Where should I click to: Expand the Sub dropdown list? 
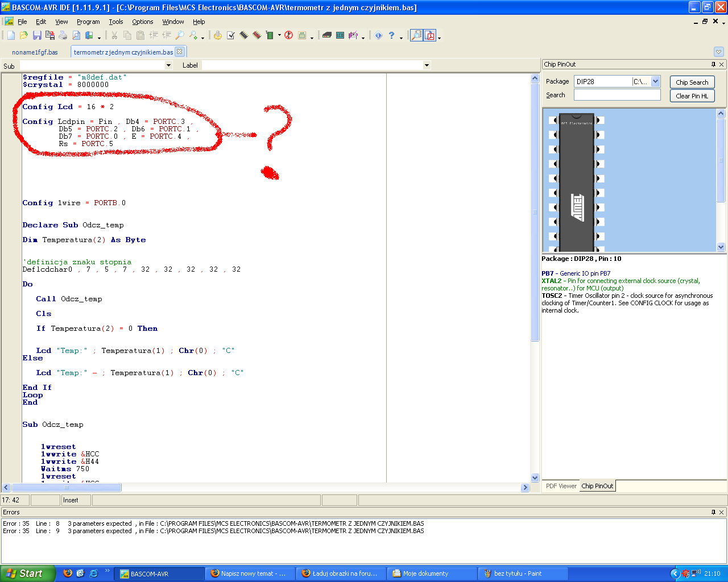click(168, 65)
